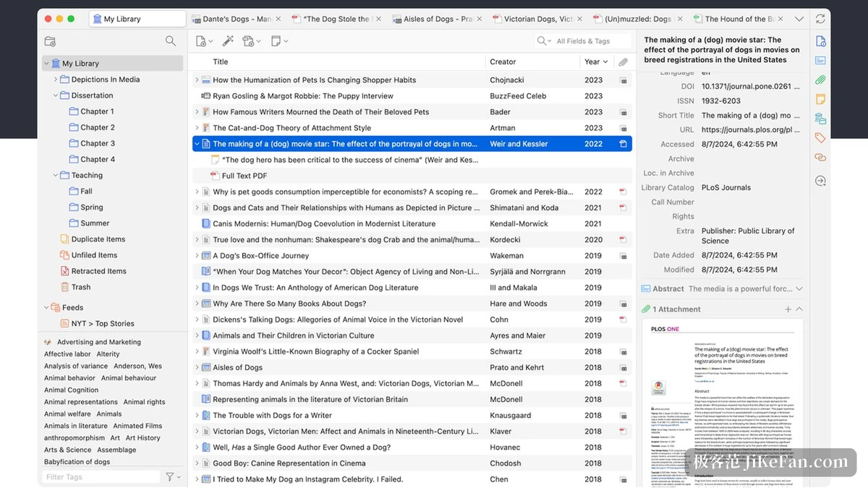
Task: Expand the Depictions In Media collection
Action: [56, 80]
